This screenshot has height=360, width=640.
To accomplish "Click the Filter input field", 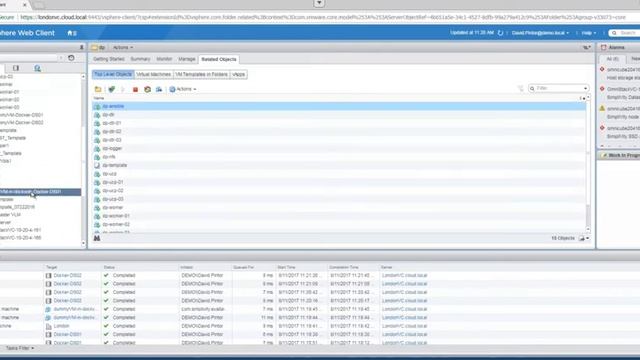I will (x=558, y=89).
